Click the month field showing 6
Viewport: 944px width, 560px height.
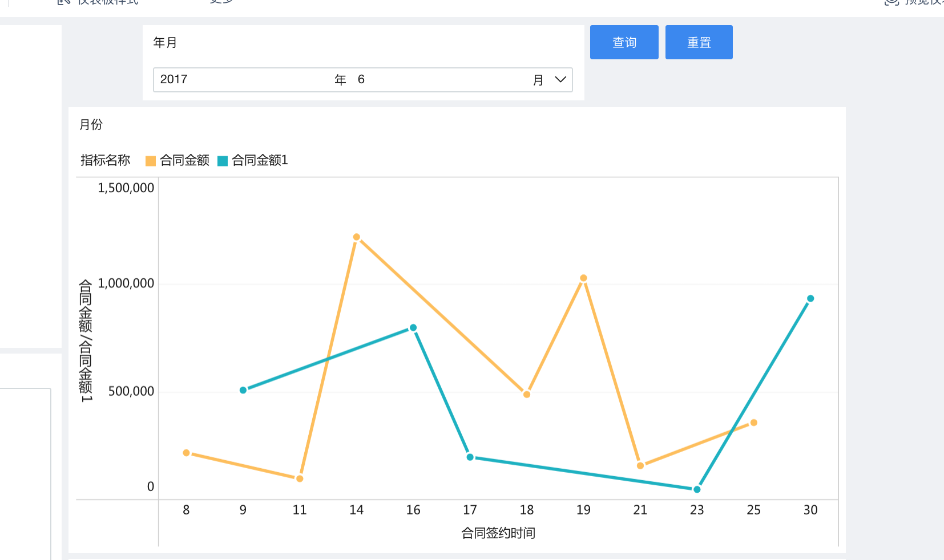[x=361, y=80]
